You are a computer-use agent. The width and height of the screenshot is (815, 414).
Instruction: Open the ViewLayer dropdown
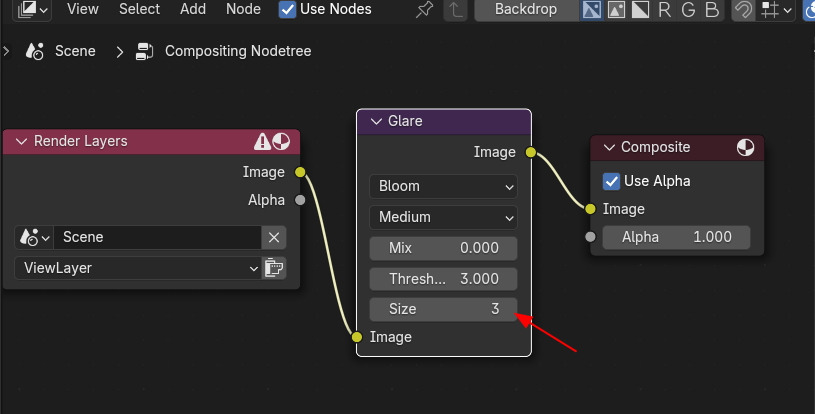click(x=138, y=268)
